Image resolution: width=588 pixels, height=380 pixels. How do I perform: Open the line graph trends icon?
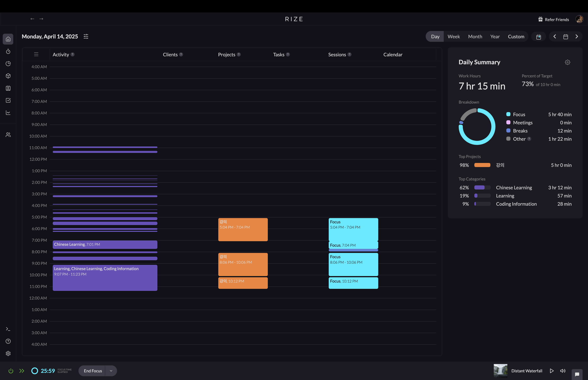click(x=8, y=112)
